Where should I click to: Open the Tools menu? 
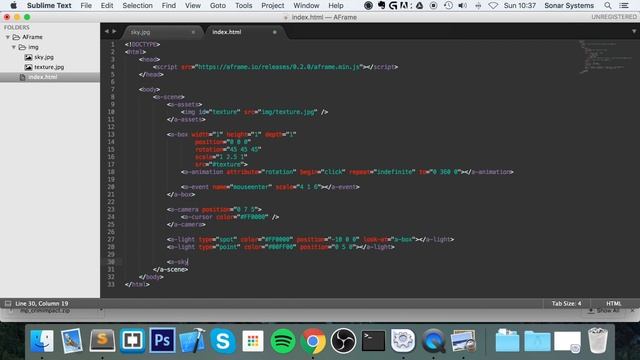tap(244, 6)
